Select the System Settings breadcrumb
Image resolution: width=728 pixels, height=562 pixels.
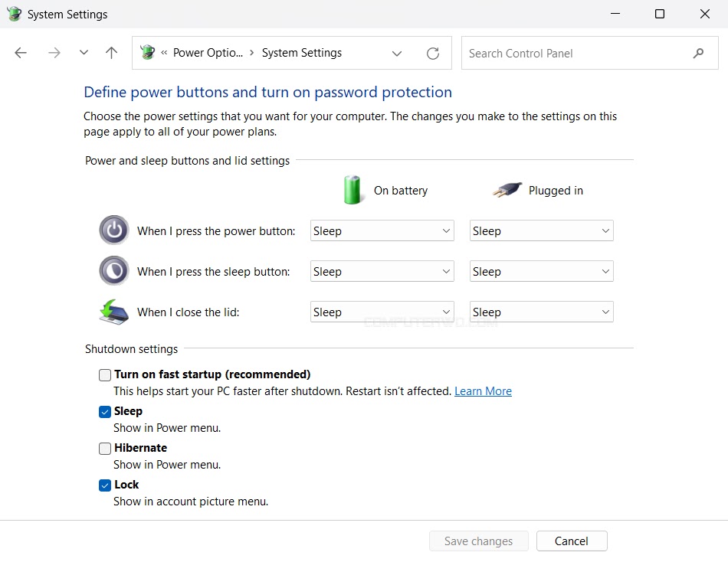pos(302,53)
